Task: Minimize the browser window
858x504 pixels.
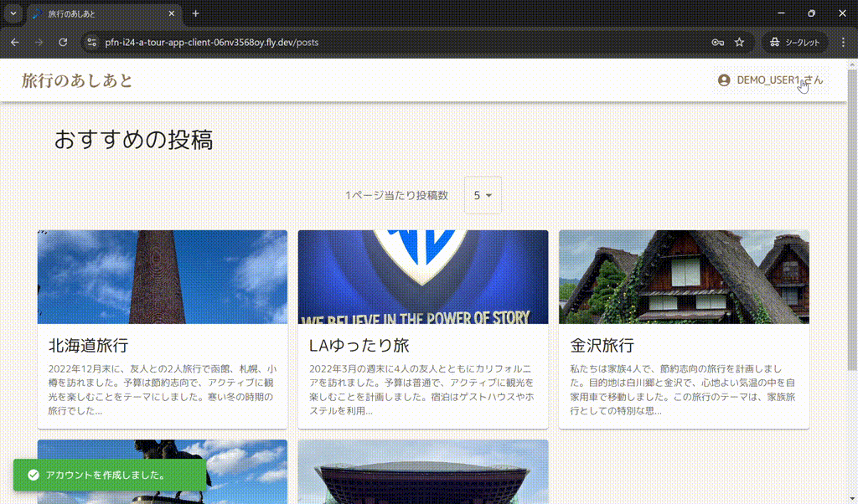Action: point(782,13)
